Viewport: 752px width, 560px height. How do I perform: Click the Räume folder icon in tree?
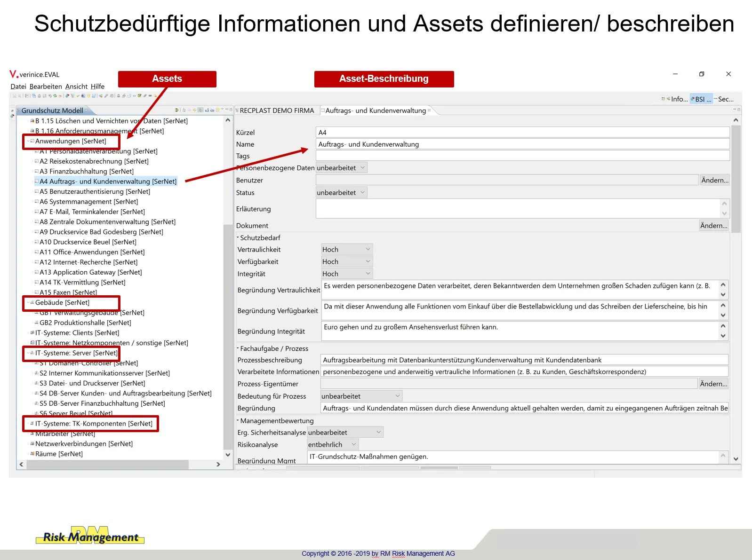tap(32, 454)
